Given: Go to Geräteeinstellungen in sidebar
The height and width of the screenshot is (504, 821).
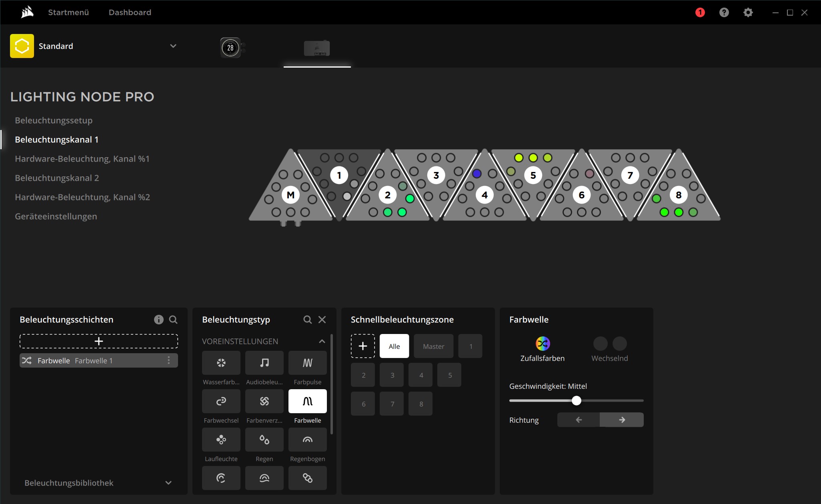Looking at the screenshot, I should coord(56,216).
